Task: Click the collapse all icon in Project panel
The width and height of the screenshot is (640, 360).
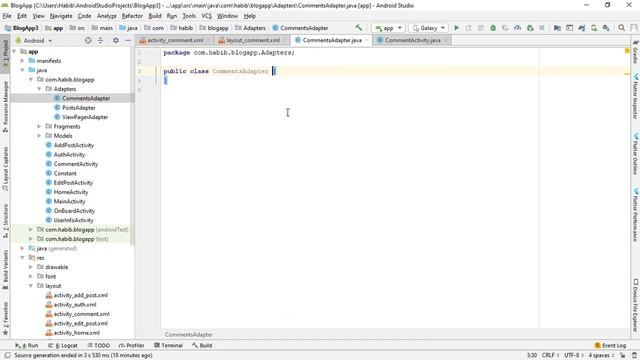Action: click(x=100, y=40)
